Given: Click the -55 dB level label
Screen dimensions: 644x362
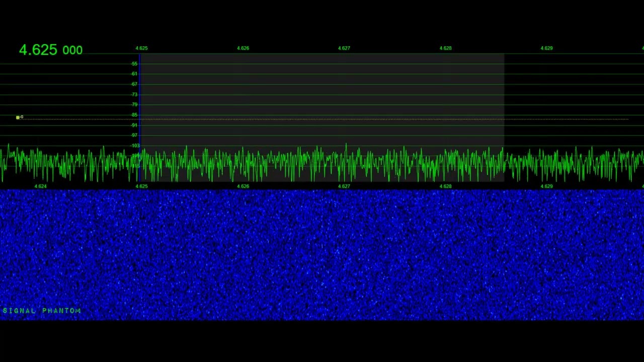Looking at the screenshot, I should point(134,64).
